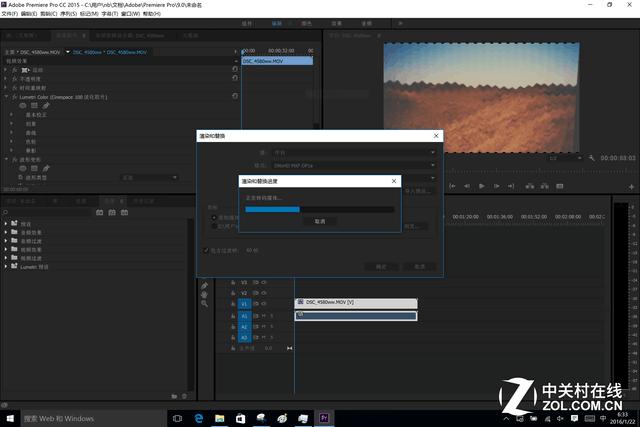
Task: Expand the 视频效果 folder in Effects panel
Action: [x=6, y=249]
